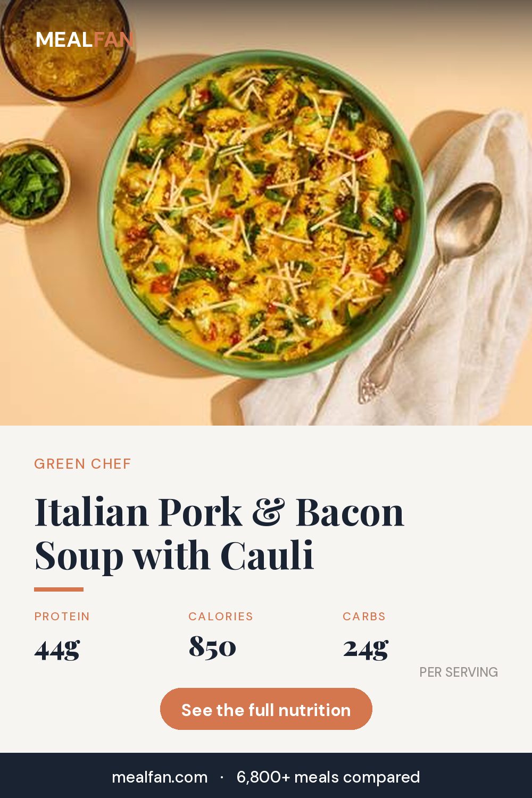This screenshot has width=532, height=798.
Task: Click the PER SERVING note
Action: click(x=459, y=672)
